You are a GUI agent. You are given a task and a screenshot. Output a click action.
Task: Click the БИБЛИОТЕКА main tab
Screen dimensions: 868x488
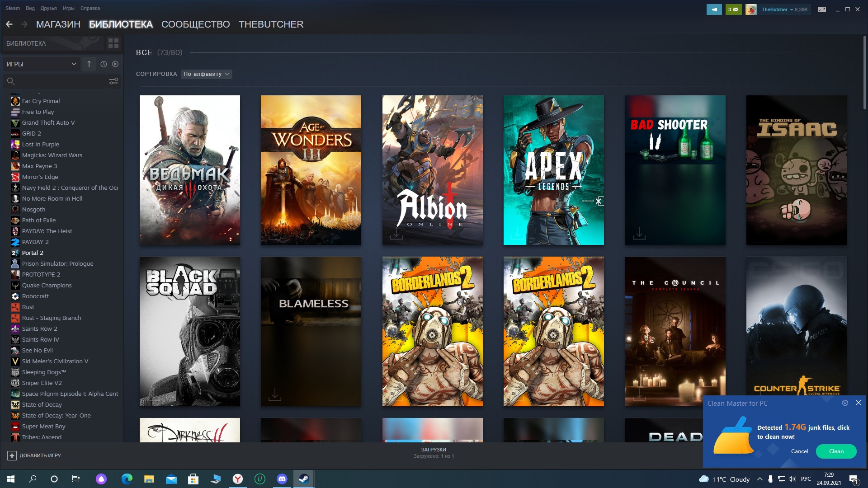[x=121, y=24]
